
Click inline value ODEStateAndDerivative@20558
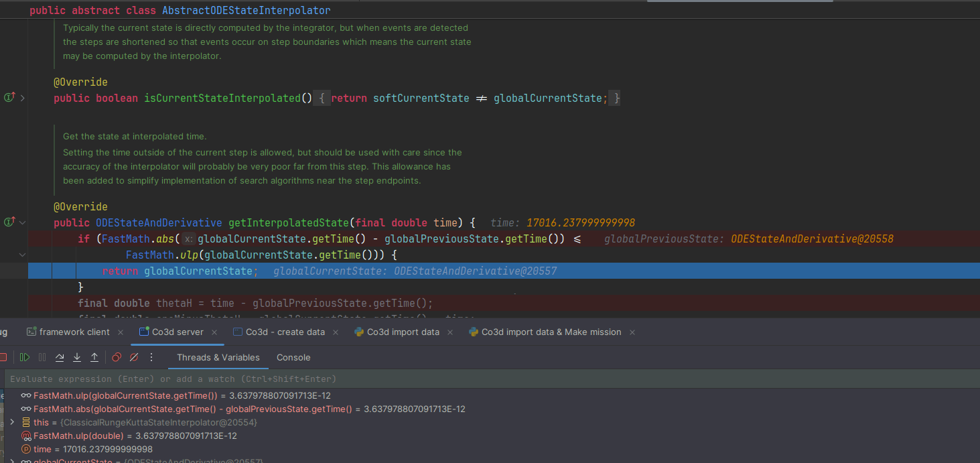(x=812, y=239)
